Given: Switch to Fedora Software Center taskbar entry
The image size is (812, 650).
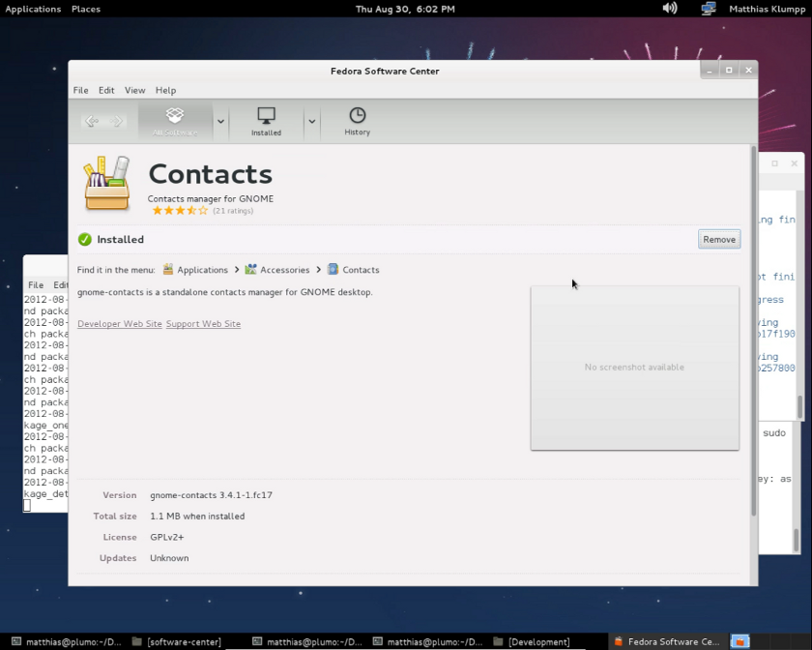Looking at the screenshot, I should coord(668,641).
